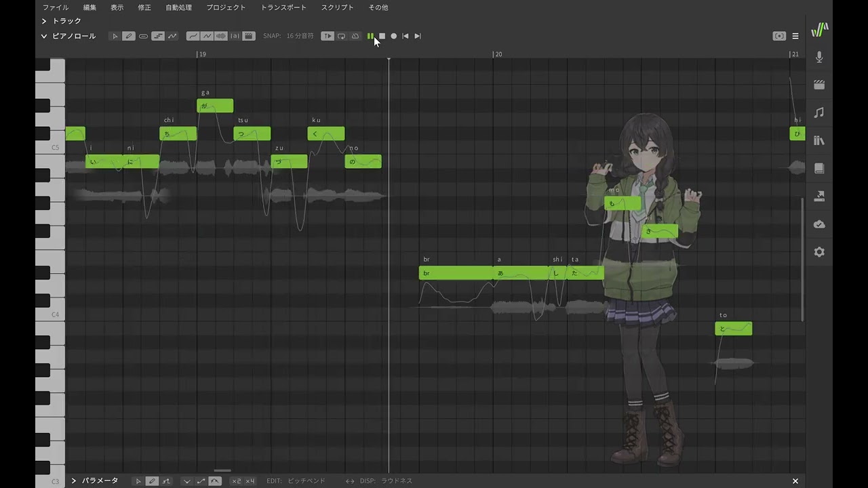Open the voice panel via microphone icon

pyautogui.click(x=819, y=58)
